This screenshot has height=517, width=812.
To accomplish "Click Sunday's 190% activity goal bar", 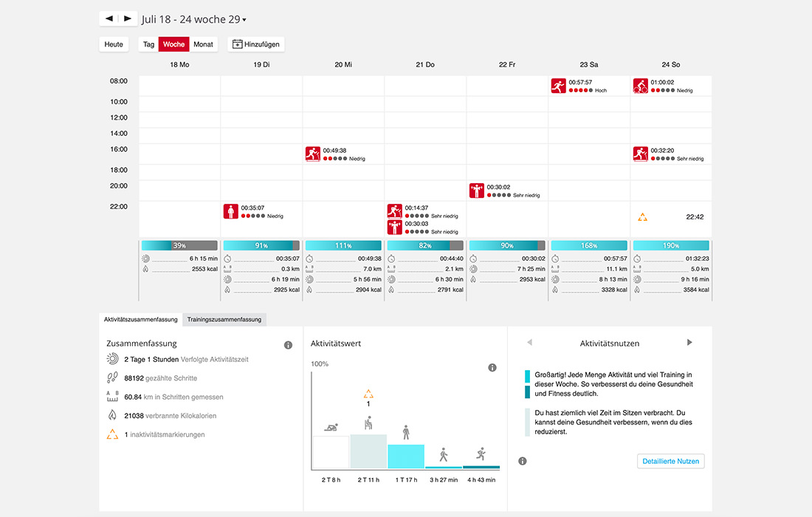I will pos(671,245).
